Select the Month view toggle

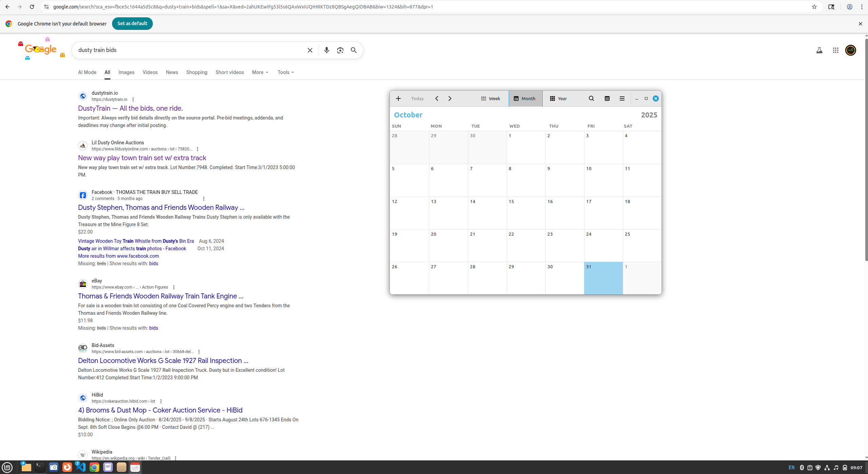(525, 98)
